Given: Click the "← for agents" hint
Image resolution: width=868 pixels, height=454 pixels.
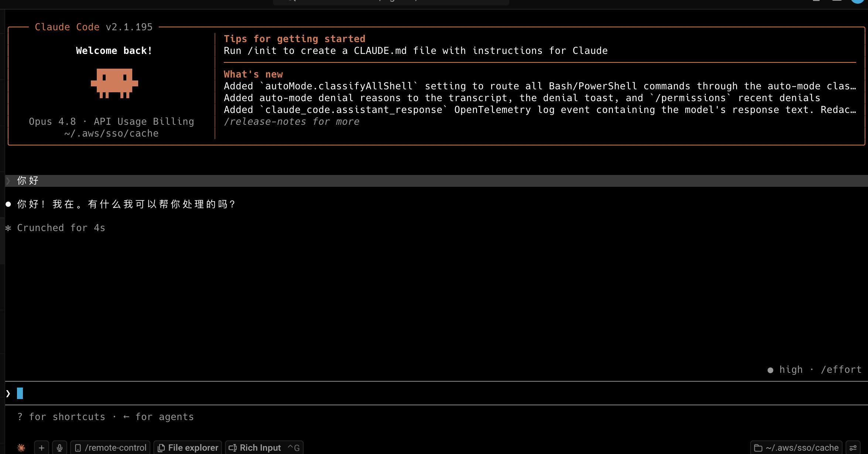Looking at the screenshot, I should pos(158,417).
